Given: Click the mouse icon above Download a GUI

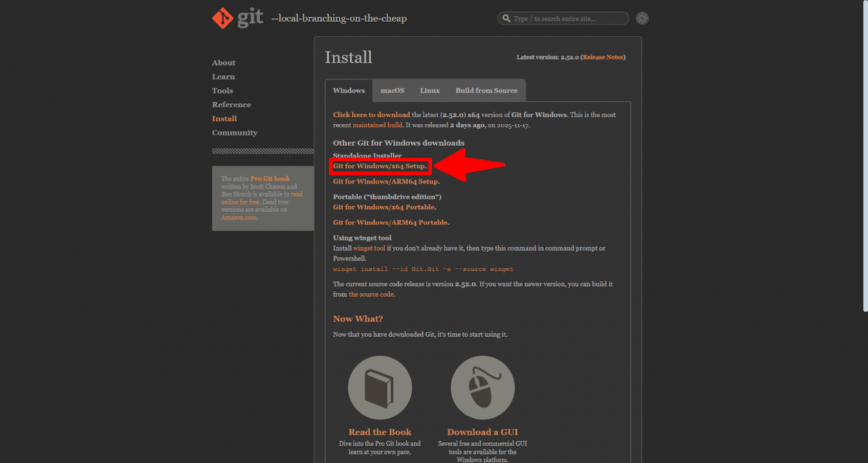Looking at the screenshot, I should 482,387.
